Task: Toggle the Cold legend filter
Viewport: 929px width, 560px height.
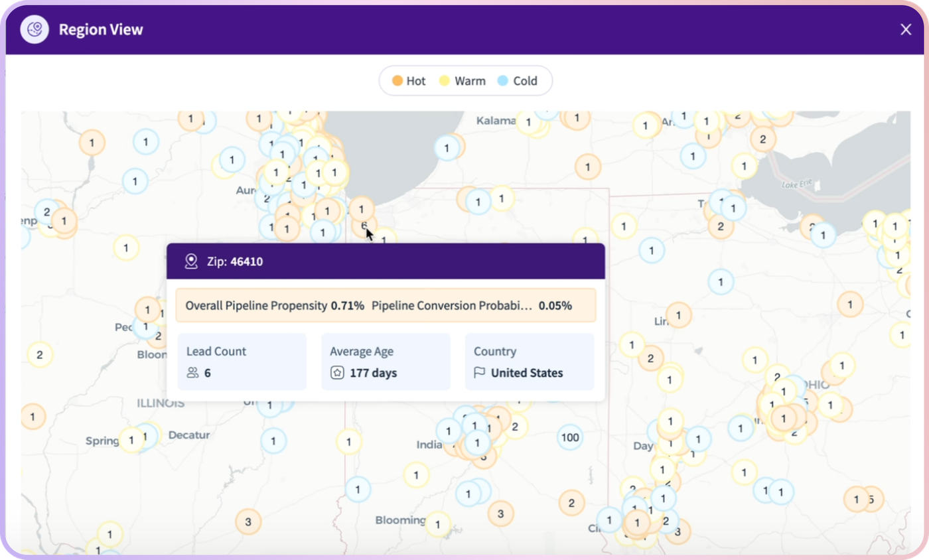Action: tap(517, 81)
